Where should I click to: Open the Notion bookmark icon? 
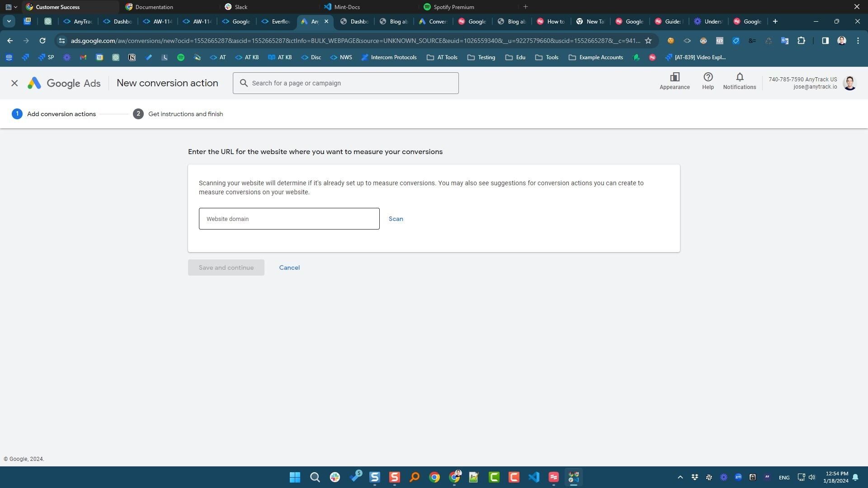[x=132, y=57]
